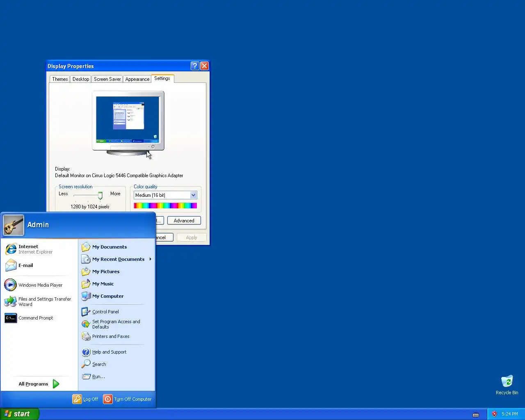Click the Run... icon
Image resolution: width=525 pixels, height=420 pixels.
[x=86, y=377]
